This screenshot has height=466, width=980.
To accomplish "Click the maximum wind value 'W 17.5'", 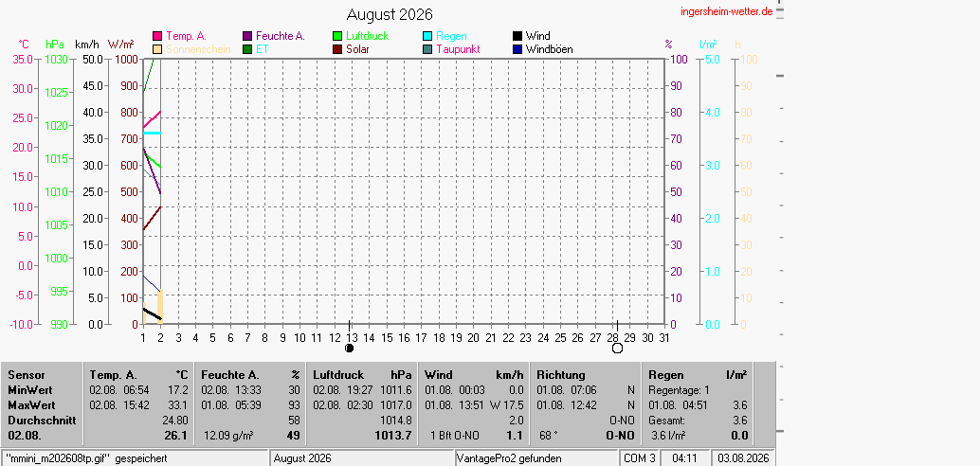I will coord(506,404).
